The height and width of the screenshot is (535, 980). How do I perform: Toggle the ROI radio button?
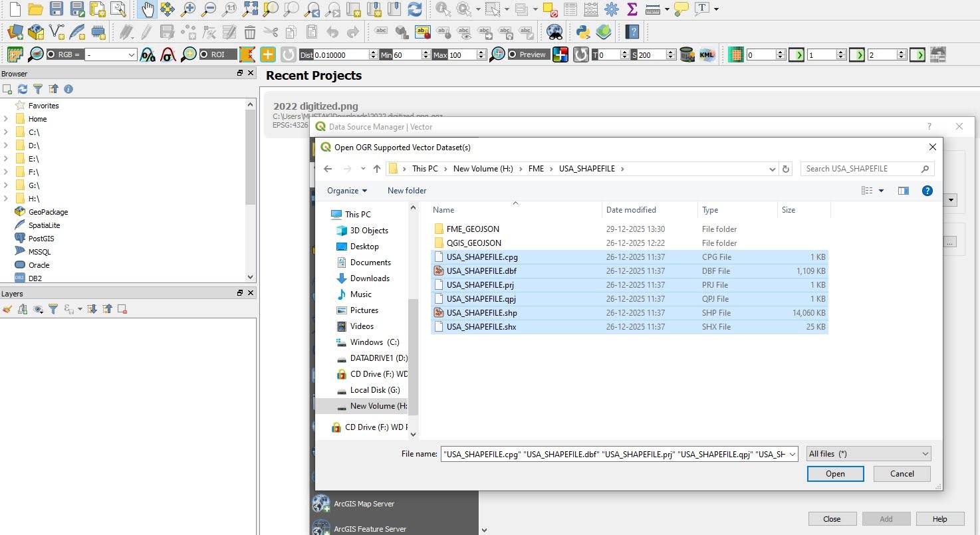pos(204,54)
